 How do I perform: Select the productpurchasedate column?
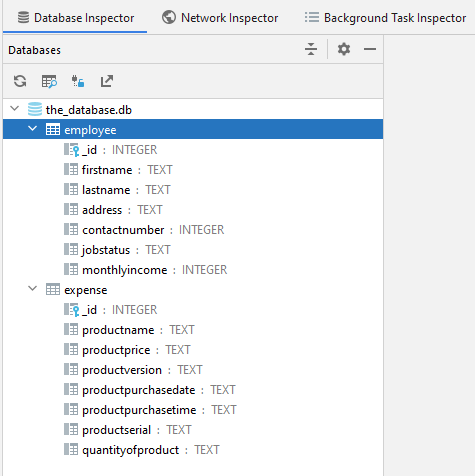(150, 390)
